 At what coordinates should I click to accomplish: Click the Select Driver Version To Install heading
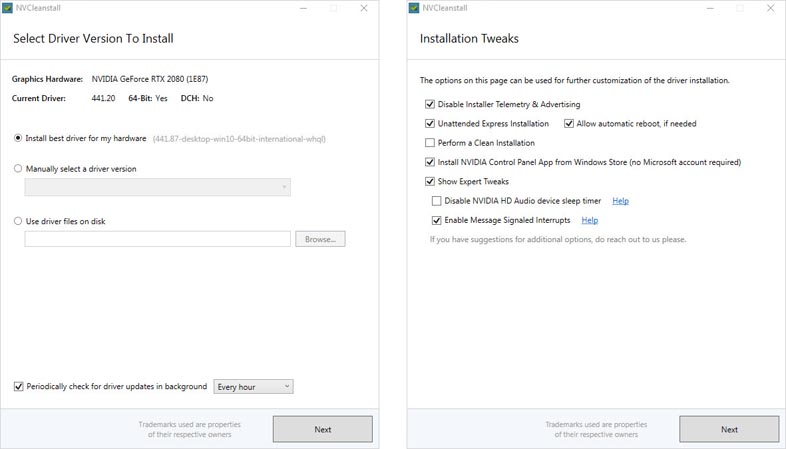click(93, 39)
